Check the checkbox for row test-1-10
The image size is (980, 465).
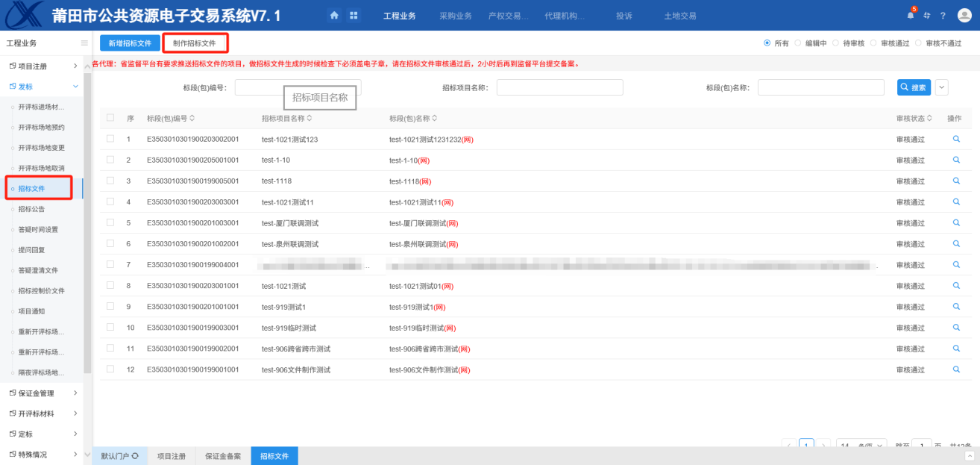click(110, 160)
